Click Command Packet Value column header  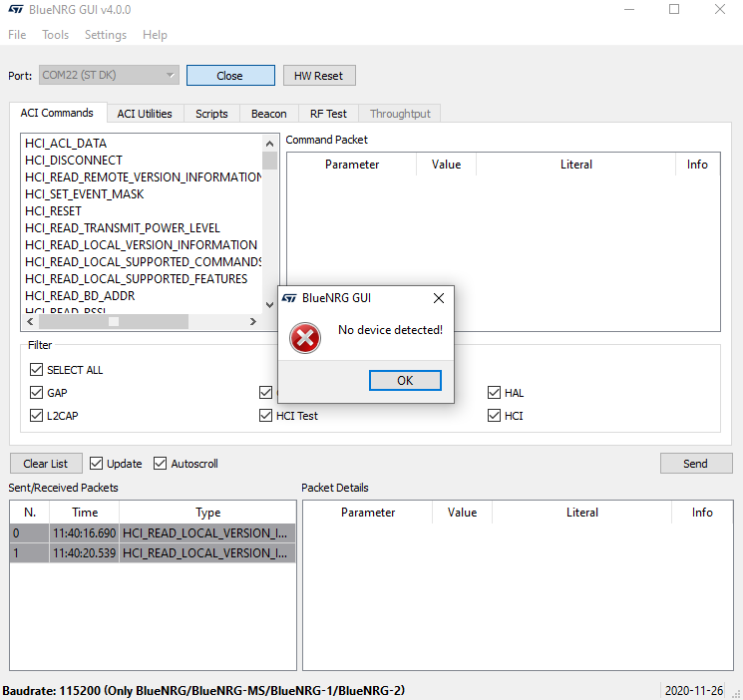pos(447,165)
